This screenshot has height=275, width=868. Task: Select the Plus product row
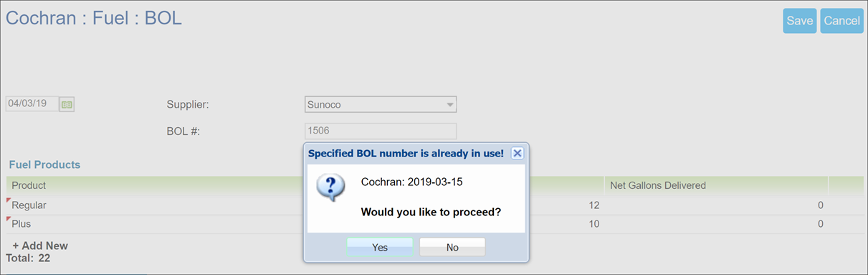pyautogui.click(x=434, y=224)
